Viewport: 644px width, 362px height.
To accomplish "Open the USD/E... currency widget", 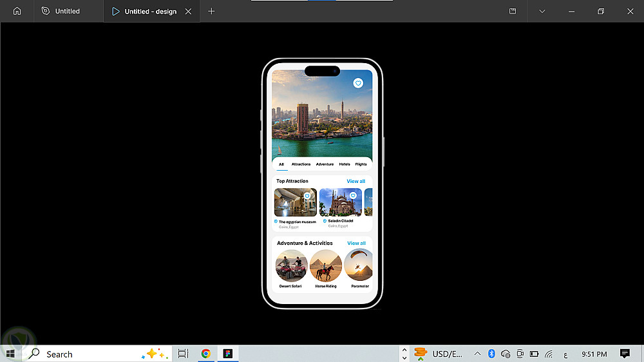I will click(438, 354).
